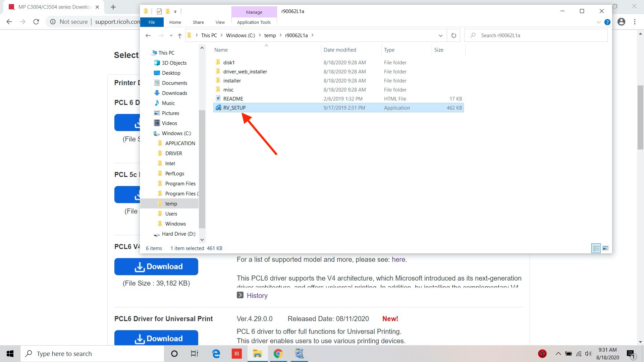Open Pictures in navigation pane

(170, 113)
